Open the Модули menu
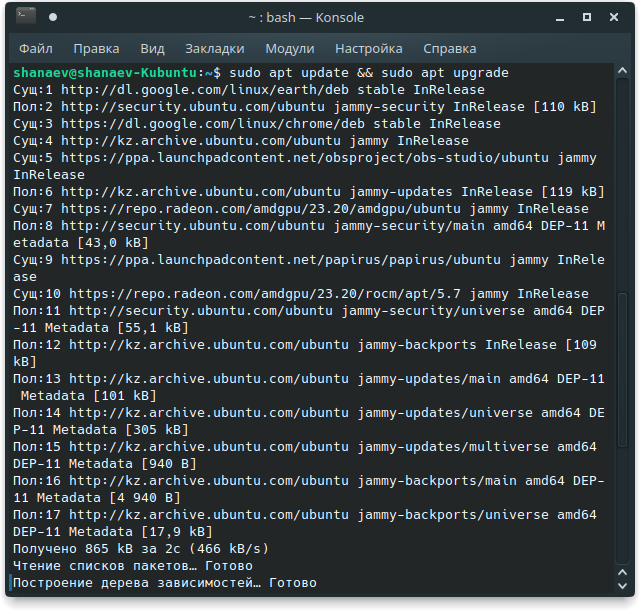The image size is (640, 611). click(x=290, y=49)
